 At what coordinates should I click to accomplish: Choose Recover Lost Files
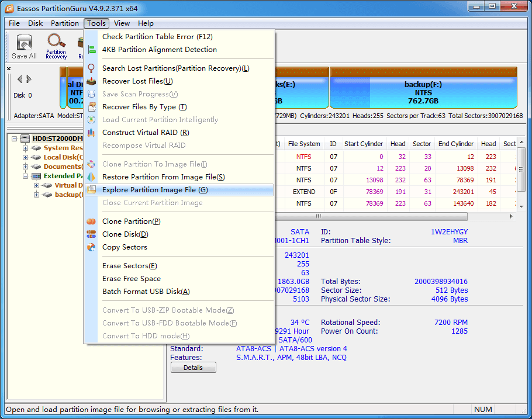click(x=179, y=81)
